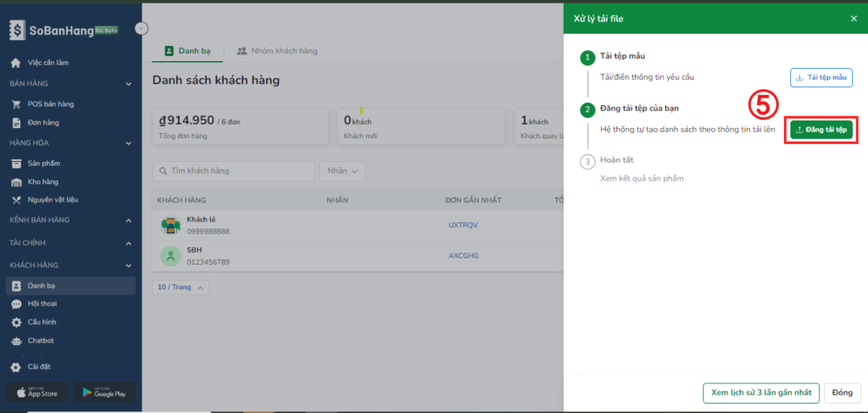The width and height of the screenshot is (868, 413).
Task: Open the Nhãn filter dropdown
Action: [342, 171]
